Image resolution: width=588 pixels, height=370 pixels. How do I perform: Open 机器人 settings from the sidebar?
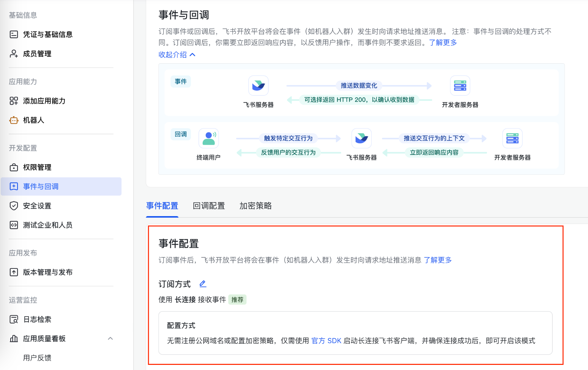coord(14,120)
